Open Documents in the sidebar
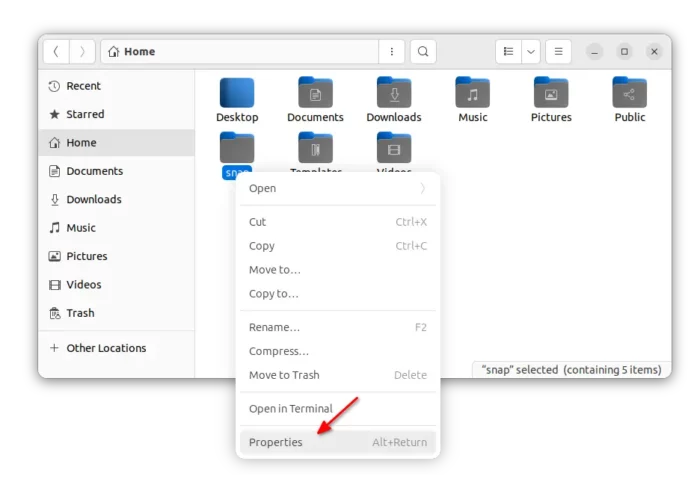Viewport: 700px width, 479px height. coord(117,171)
